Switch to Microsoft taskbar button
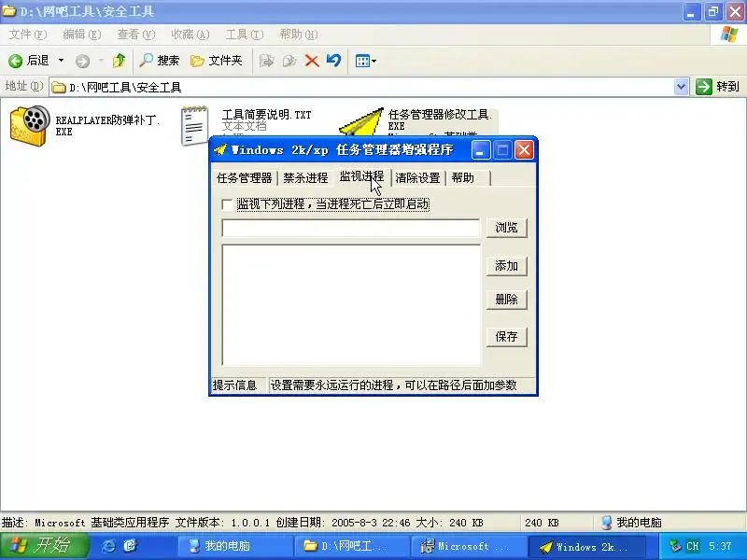 click(x=468, y=546)
